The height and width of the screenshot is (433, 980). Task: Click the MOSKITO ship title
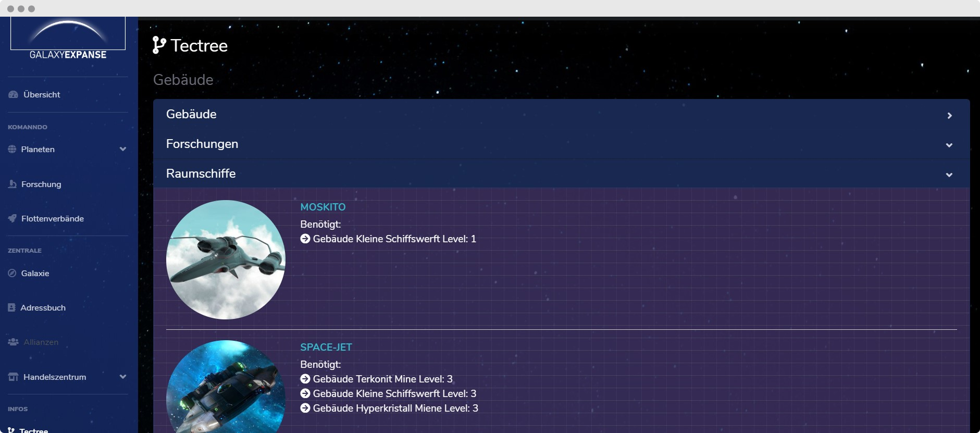(323, 207)
